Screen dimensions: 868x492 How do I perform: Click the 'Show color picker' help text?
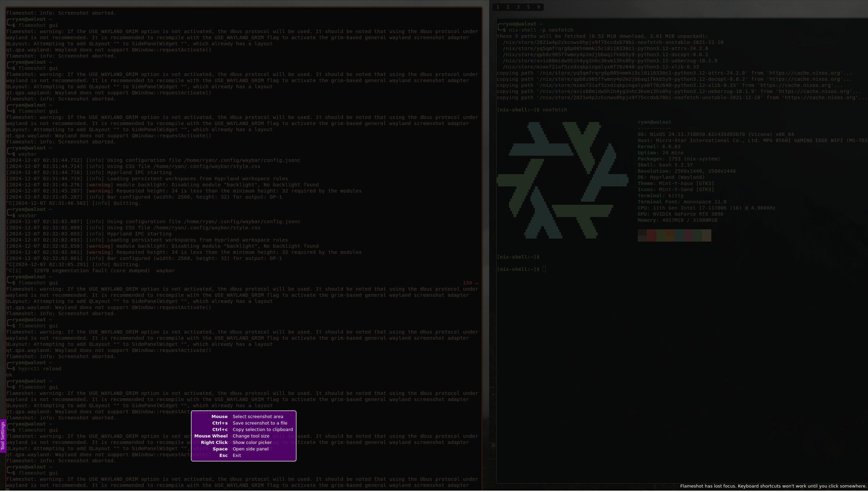point(252,443)
